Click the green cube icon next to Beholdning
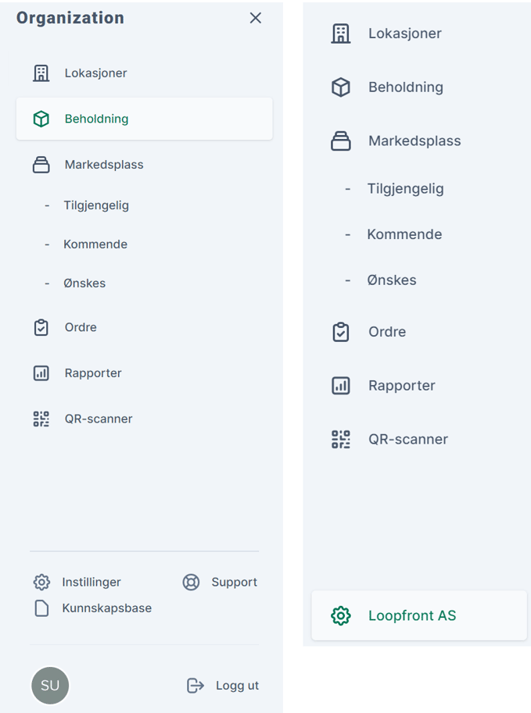Viewport: 531px width, 713px height. tap(41, 119)
